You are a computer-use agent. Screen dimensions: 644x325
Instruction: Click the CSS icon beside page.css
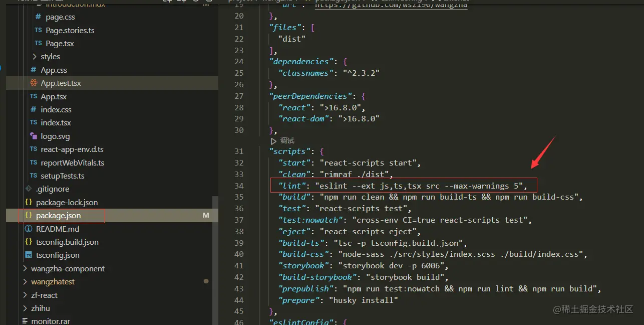(39, 17)
